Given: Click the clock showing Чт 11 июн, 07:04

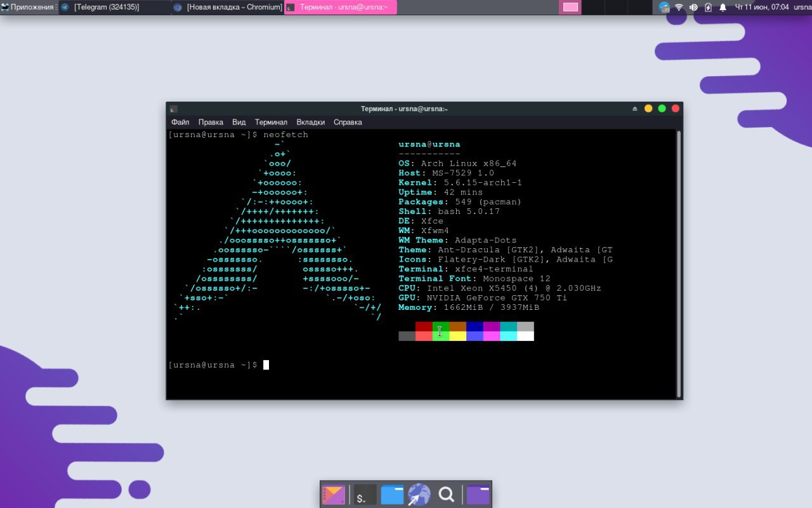Looking at the screenshot, I should 761,7.
